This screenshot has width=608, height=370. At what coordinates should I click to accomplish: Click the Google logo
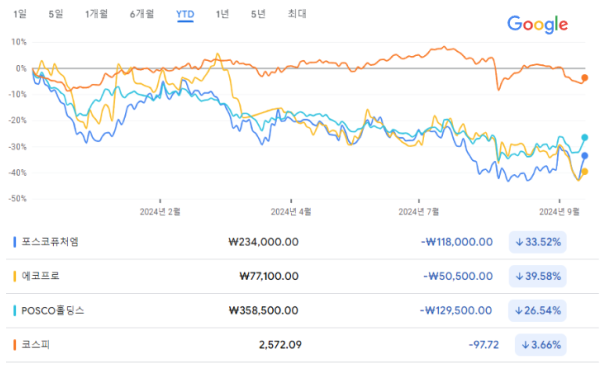pos(537,24)
